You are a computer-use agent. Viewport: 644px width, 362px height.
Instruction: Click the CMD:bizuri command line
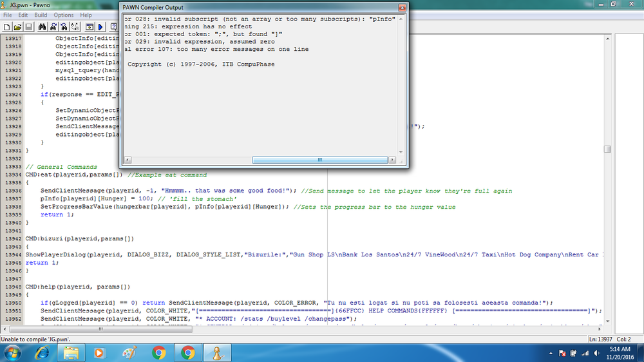[x=80, y=239]
